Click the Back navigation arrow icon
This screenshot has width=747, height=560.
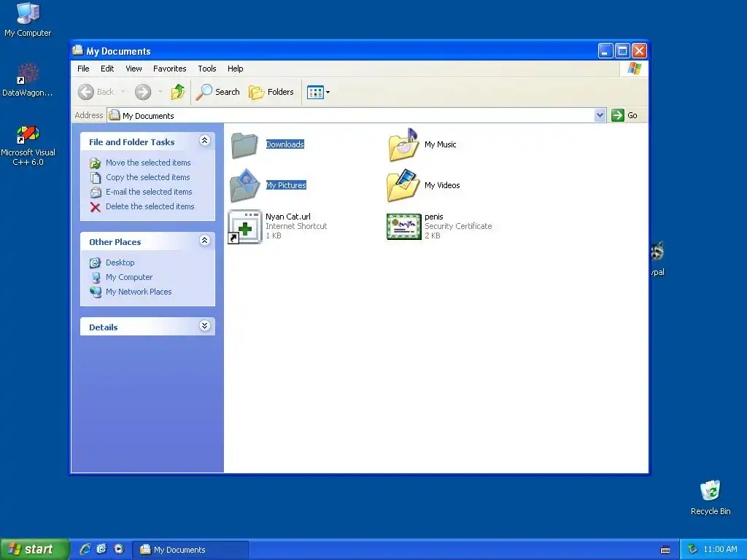[x=86, y=92]
